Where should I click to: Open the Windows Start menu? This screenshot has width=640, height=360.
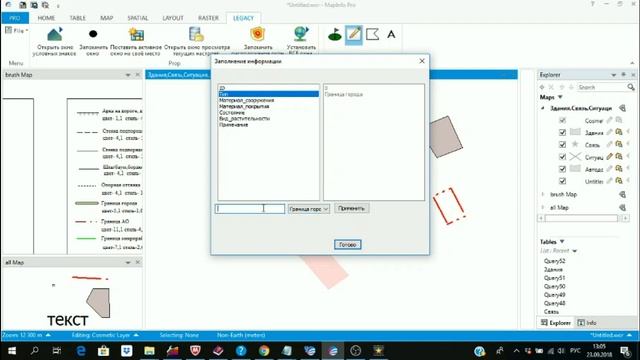(12, 351)
